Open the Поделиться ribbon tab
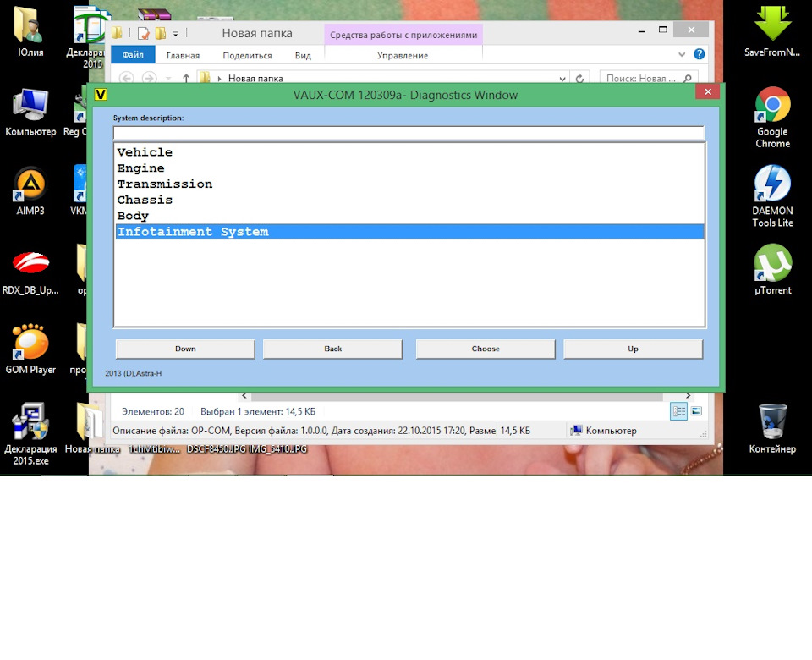Image resolution: width=812 pixels, height=660 pixels. click(x=247, y=56)
